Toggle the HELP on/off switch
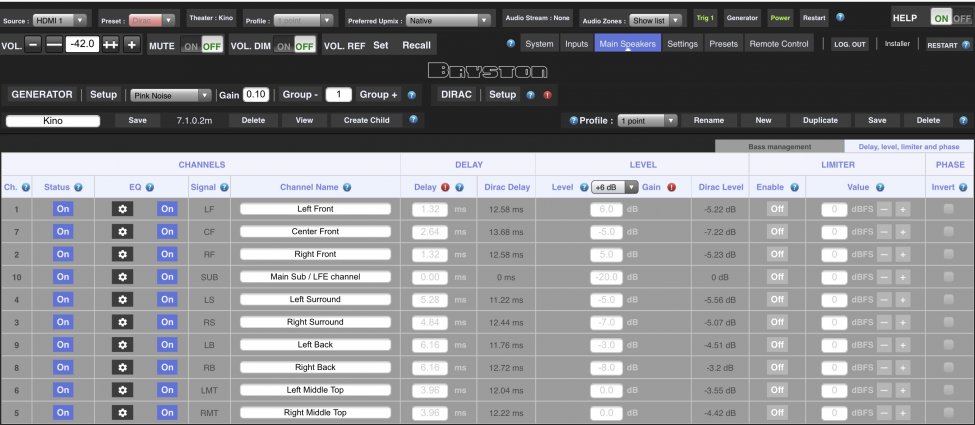This screenshot has width=975, height=425. 951,18
